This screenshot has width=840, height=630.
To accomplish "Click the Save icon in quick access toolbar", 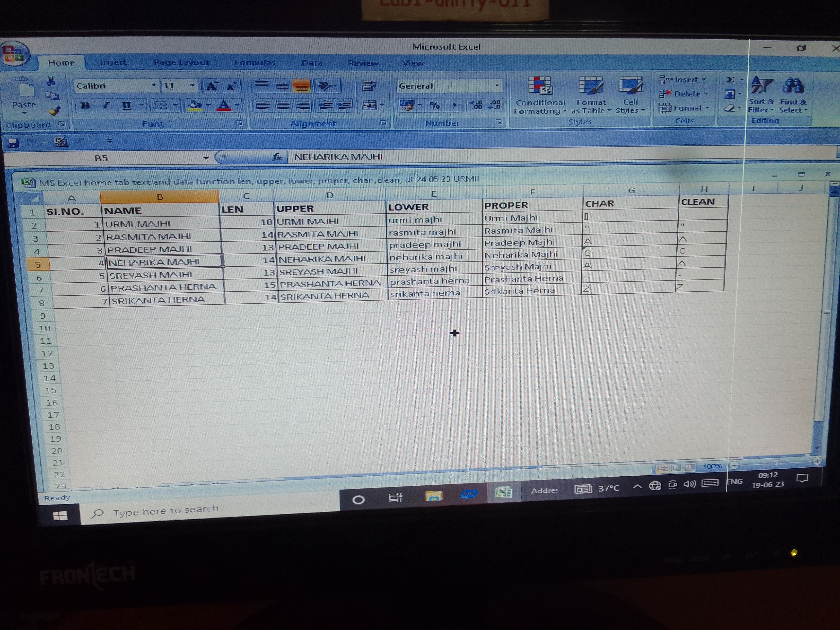I will pos(13,143).
